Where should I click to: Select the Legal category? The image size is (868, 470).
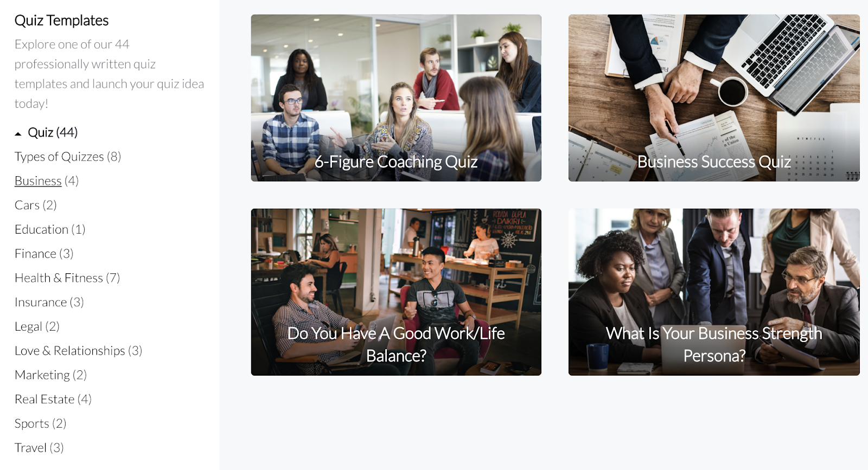coord(37,326)
